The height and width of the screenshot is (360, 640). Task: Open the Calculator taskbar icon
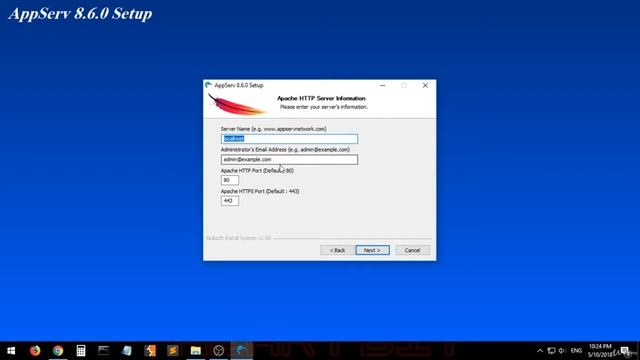81,351
